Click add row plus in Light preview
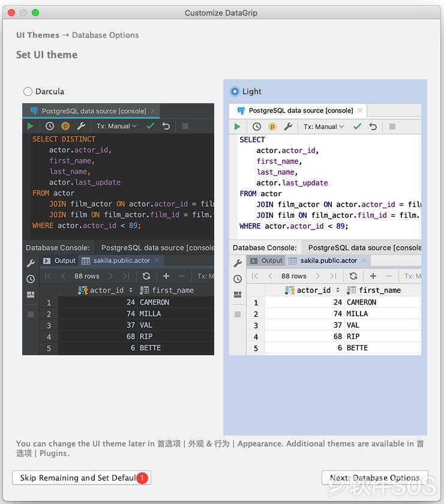 (x=373, y=276)
